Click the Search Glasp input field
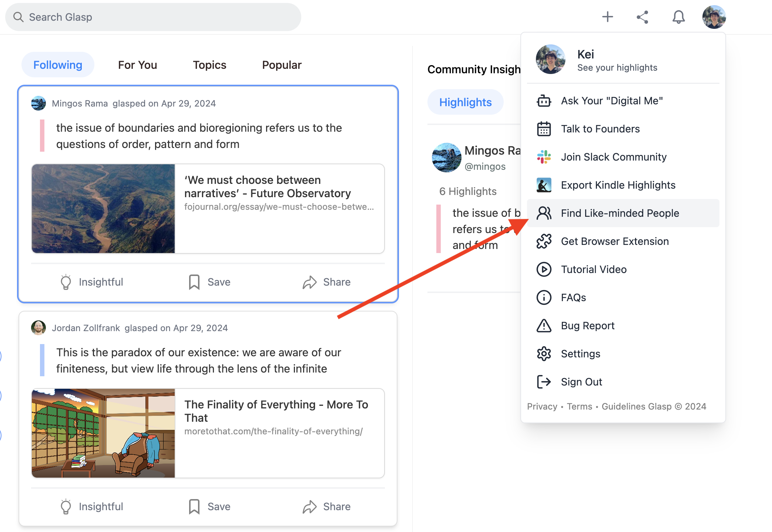The width and height of the screenshot is (772, 532). 153,17
